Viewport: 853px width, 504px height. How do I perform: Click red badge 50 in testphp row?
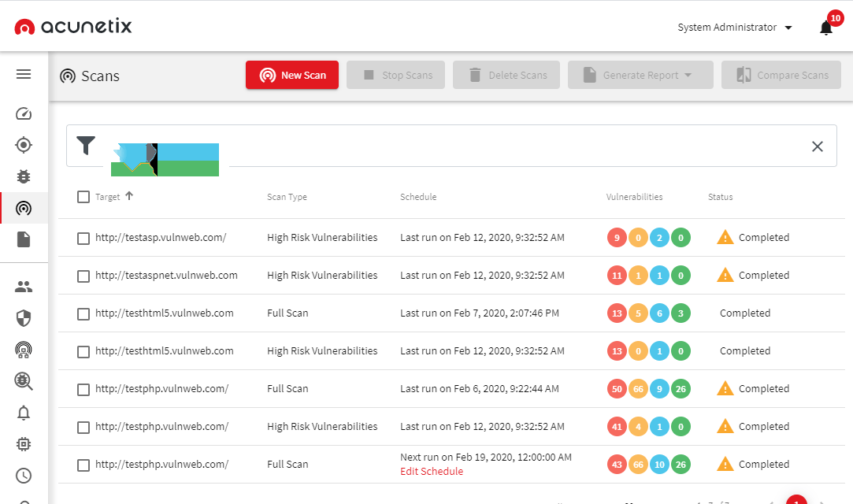coord(617,389)
